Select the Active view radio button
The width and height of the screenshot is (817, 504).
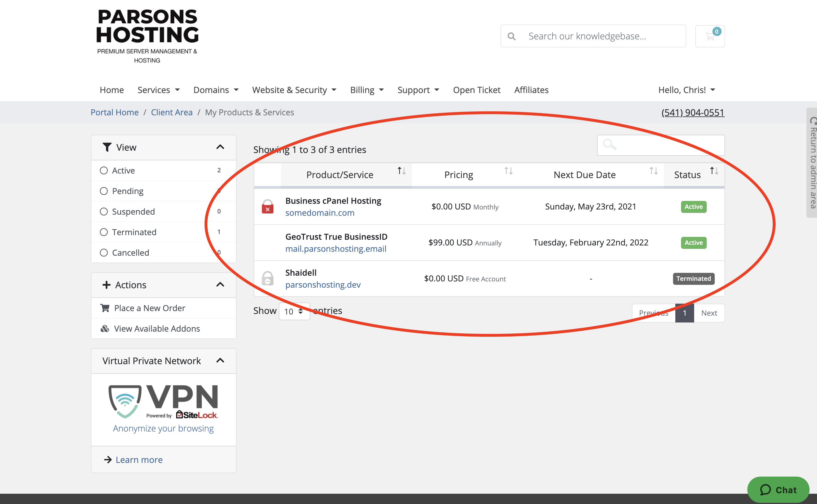[x=104, y=171]
